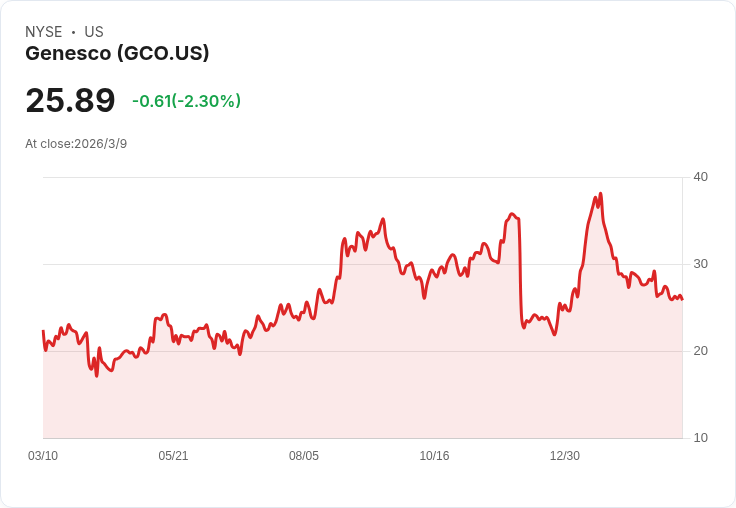Click the green -0.61(-2.30%) change figure
Image resolution: width=736 pixels, height=508 pixels.
[x=186, y=100]
